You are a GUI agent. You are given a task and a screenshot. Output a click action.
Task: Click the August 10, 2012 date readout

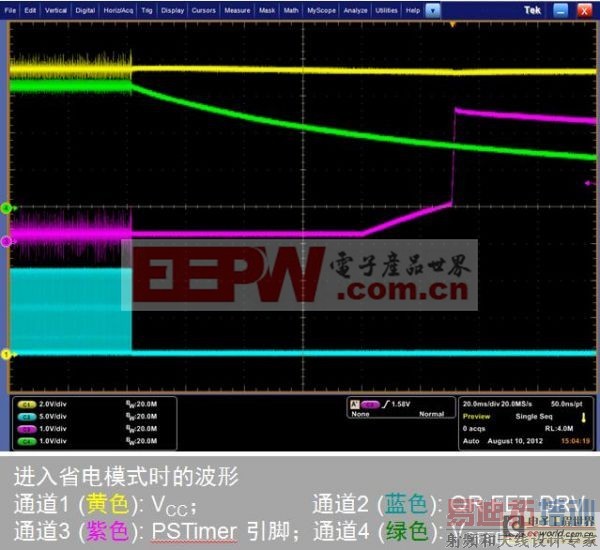515,441
